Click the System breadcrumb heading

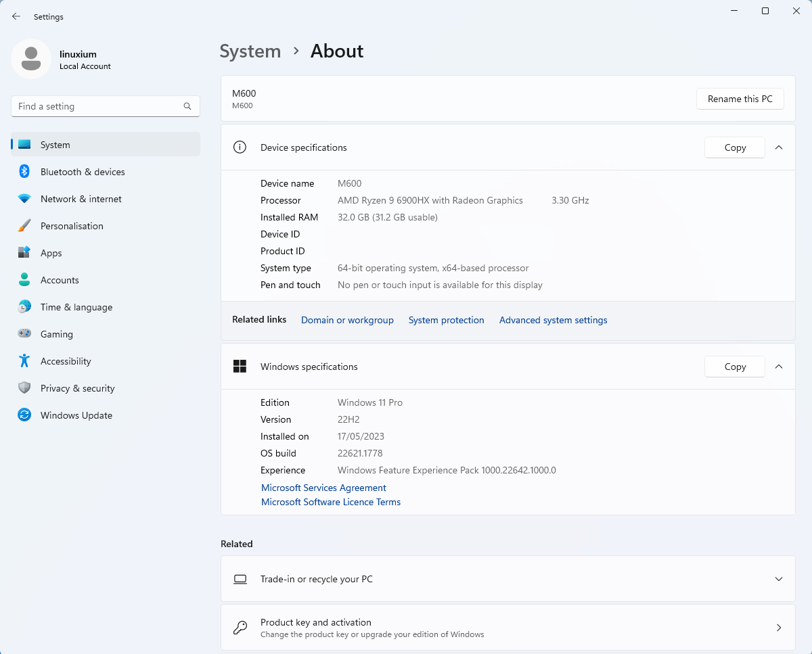point(250,51)
